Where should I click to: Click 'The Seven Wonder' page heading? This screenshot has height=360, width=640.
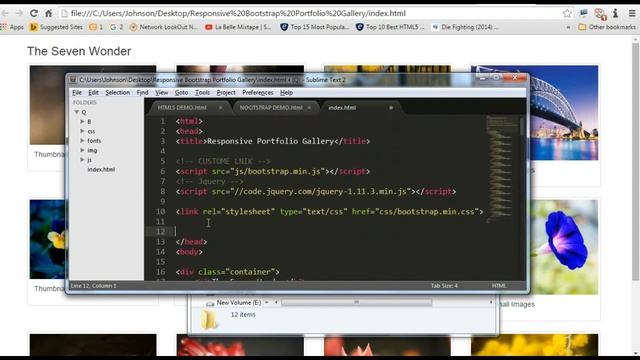pyautogui.click(x=79, y=51)
